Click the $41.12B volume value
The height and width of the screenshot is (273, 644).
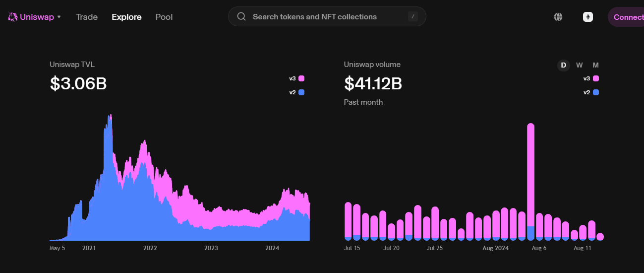click(x=373, y=84)
